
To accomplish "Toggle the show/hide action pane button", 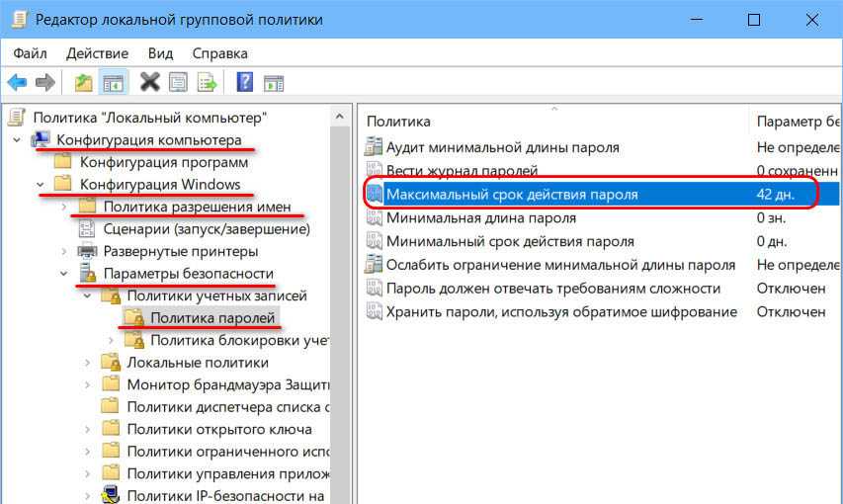I will point(273,82).
